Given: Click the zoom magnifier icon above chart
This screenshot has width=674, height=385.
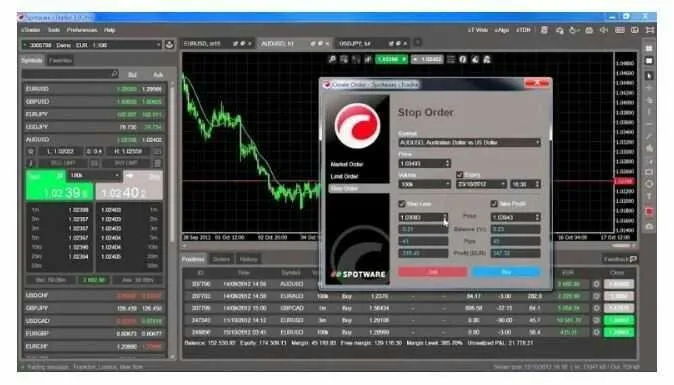Looking at the screenshot, I should point(332,59).
